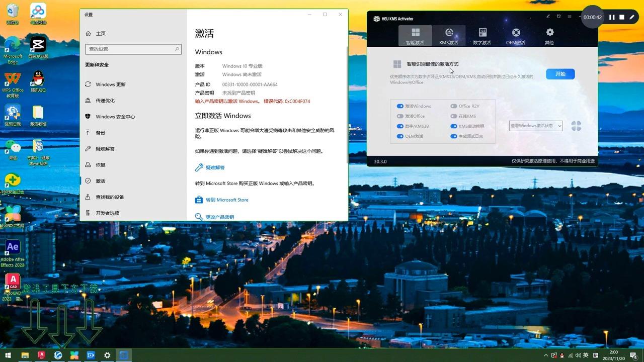Launch WPS Office desktop shortcut
The height and width of the screenshot is (362, 644).
pos(13,84)
